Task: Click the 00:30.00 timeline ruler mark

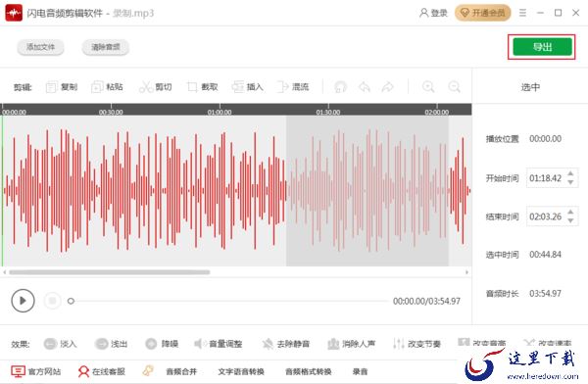Action: (x=111, y=112)
